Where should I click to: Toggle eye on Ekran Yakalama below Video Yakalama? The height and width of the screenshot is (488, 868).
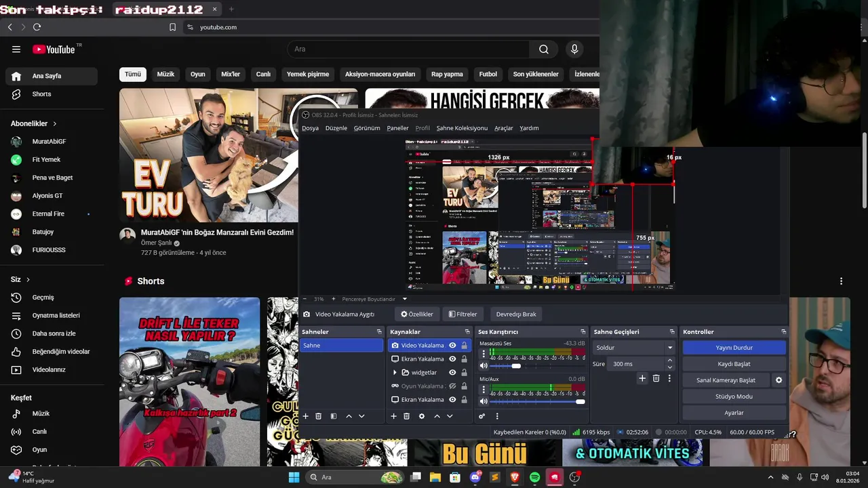click(452, 359)
